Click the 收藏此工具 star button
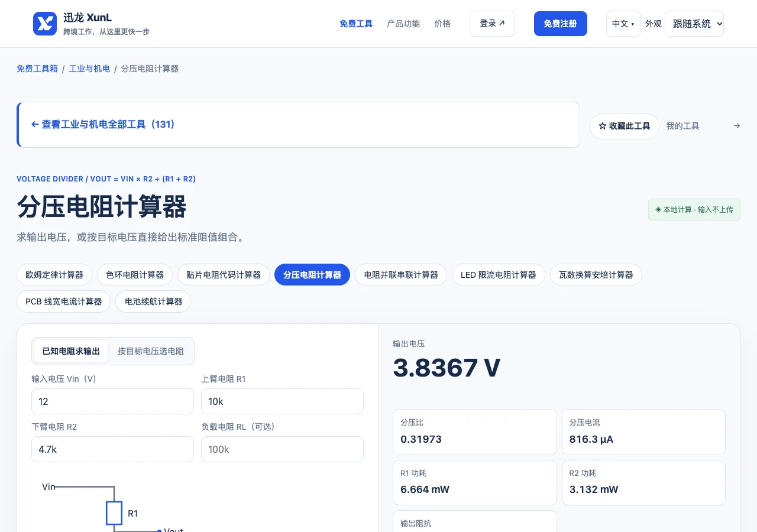 pyautogui.click(x=624, y=126)
